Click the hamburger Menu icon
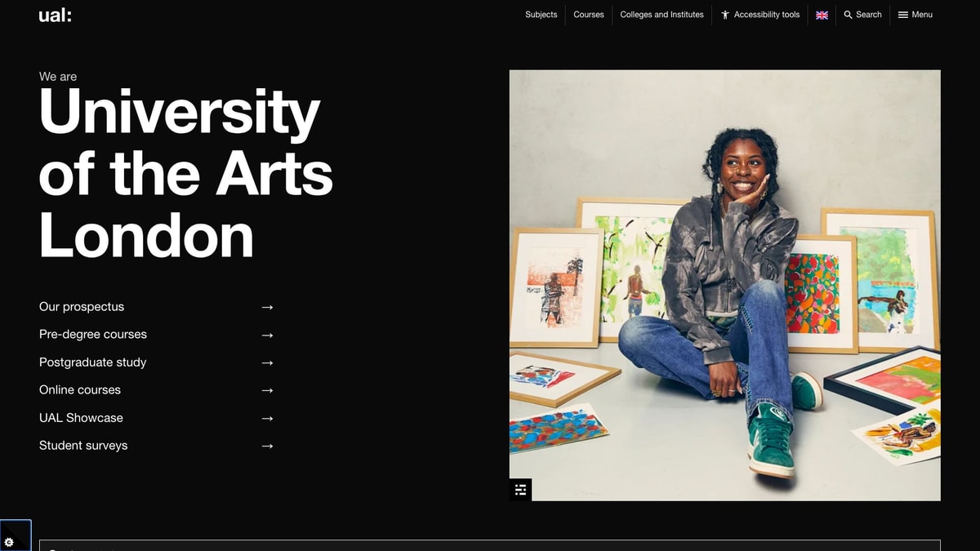The width and height of the screenshot is (980, 551). tap(902, 15)
